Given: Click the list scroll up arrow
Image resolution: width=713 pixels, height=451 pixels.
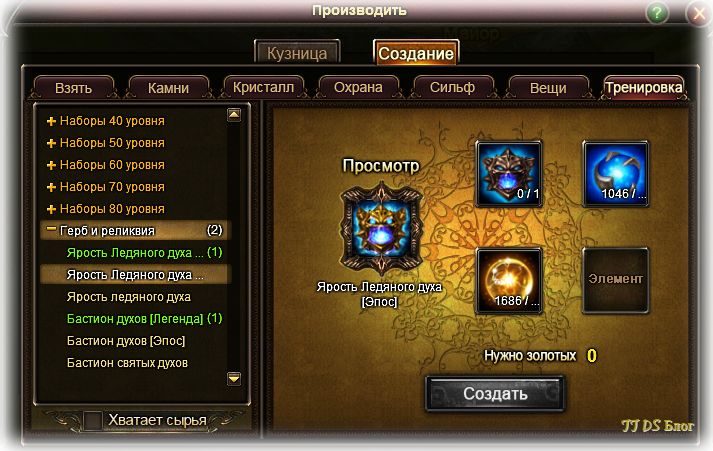Looking at the screenshot, I should click(x=234, y=115).
